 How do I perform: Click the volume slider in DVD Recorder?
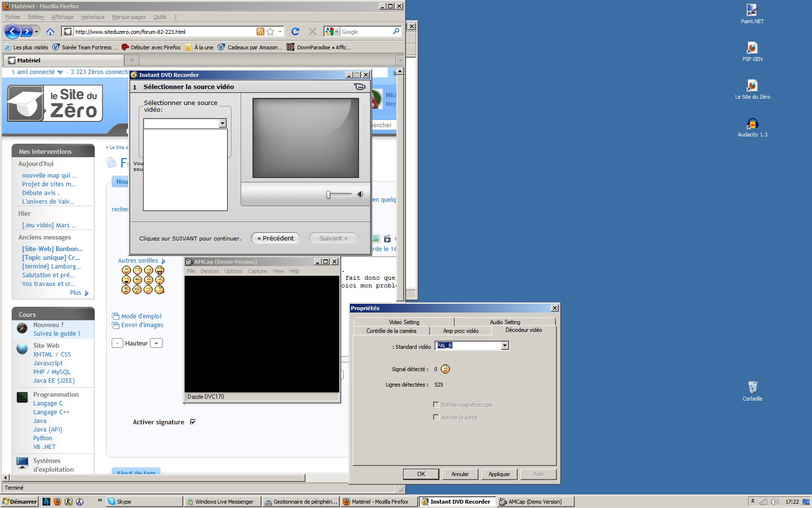click(339, 194)
